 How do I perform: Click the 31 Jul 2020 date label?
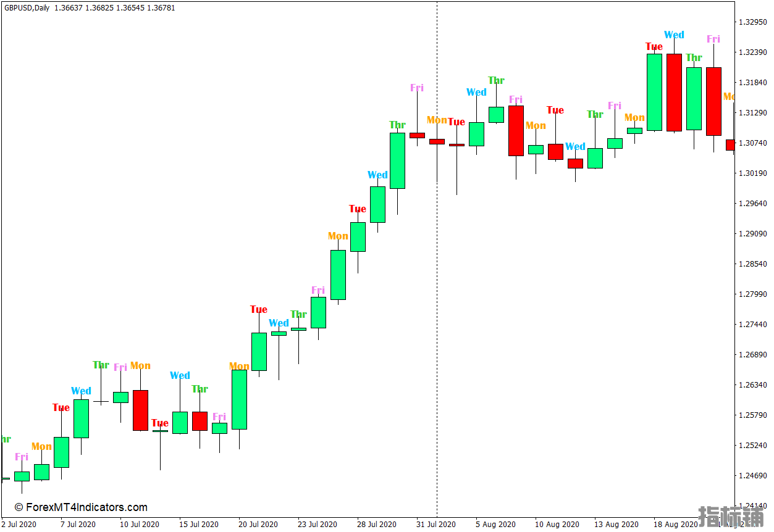(x=436, y=525)
